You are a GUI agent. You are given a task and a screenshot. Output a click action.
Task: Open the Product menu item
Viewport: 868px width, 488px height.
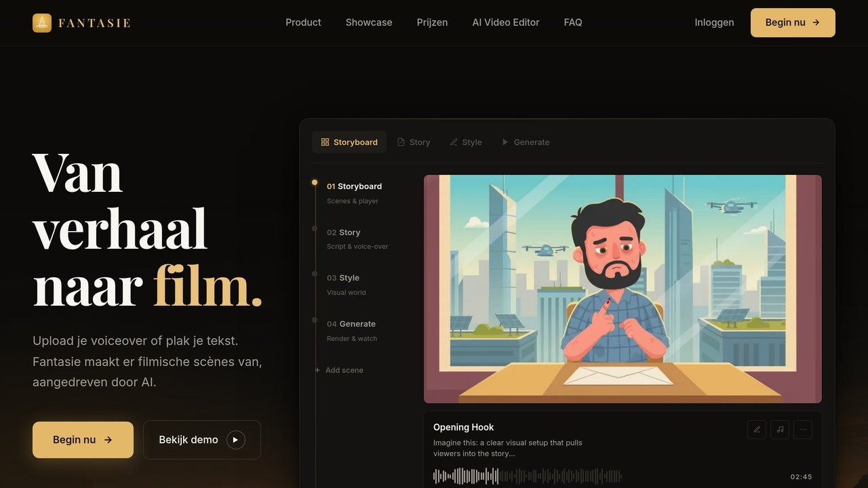pyautogui.click(x=303, y=22)
